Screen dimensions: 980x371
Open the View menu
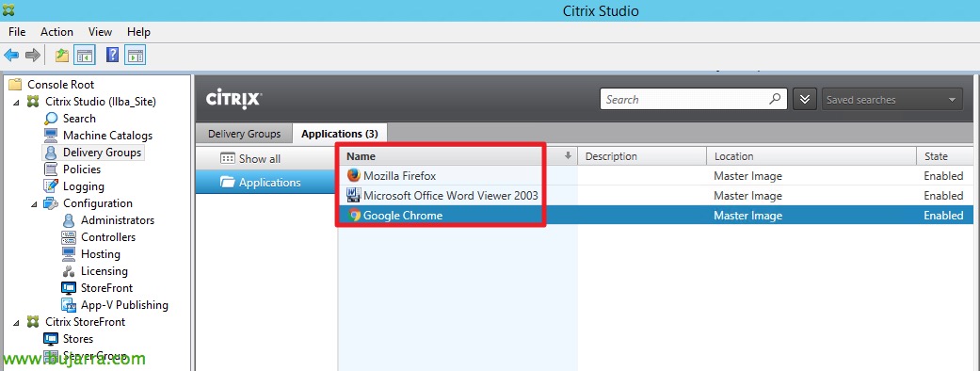pyautogui.click(x=100, y=31)
